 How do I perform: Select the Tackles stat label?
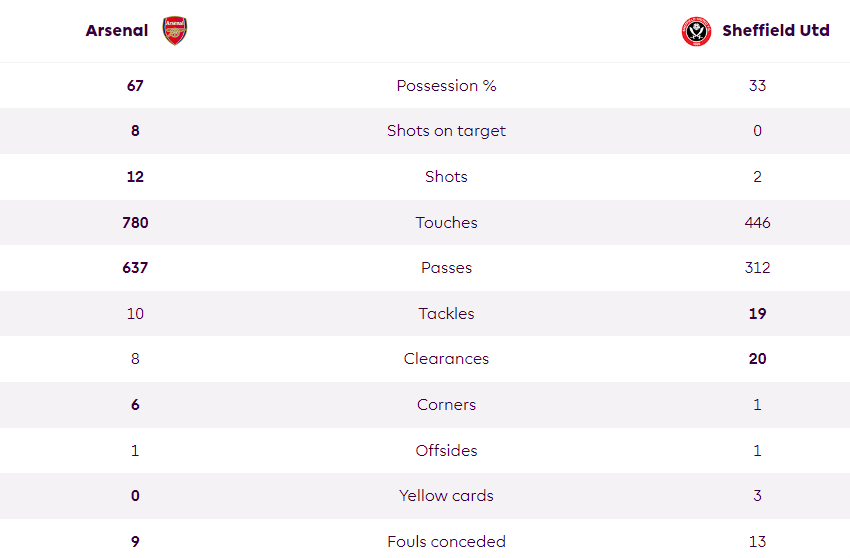(446, 313)
